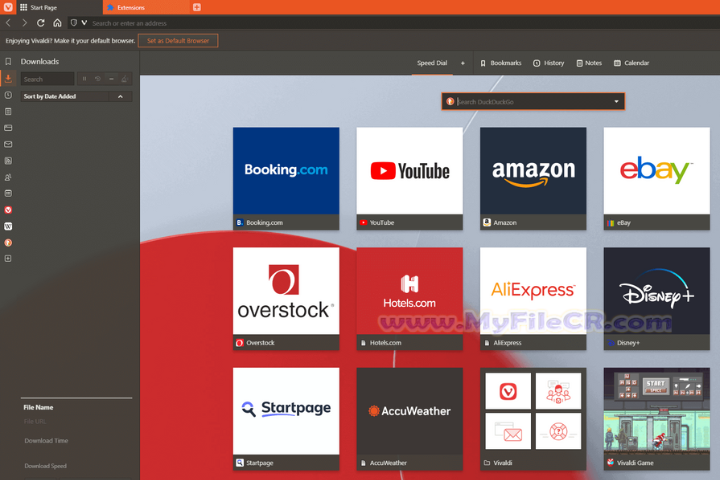This screenshot has width=720, height=480.
Task: Open the Amazon speed dial
Action: (x=533, y=178)
